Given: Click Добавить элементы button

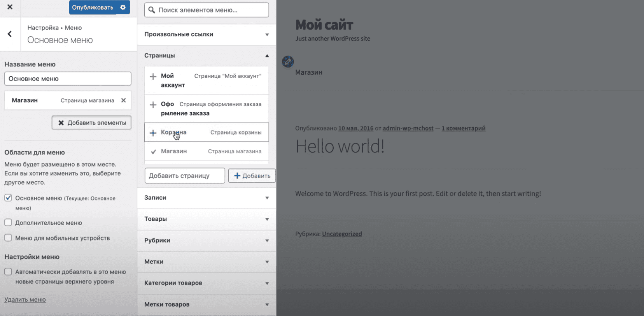Looking at the screenshot, I should click(91, 123).
